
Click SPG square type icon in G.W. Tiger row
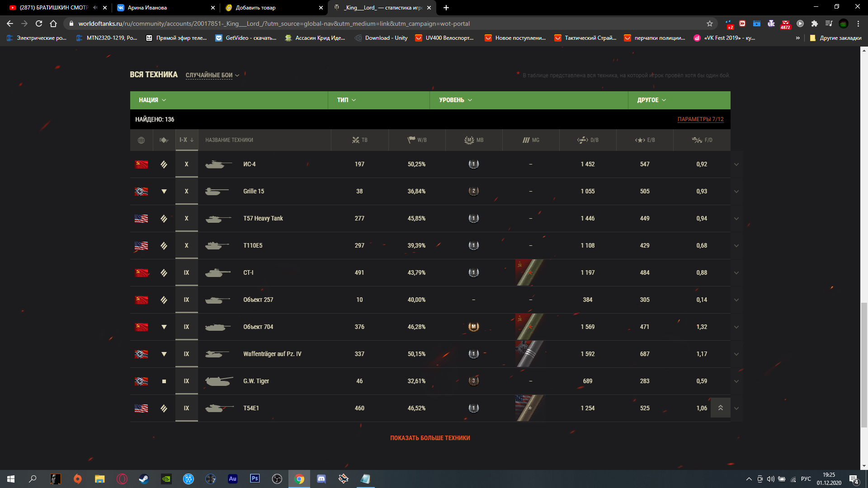(x=164, y=381)
